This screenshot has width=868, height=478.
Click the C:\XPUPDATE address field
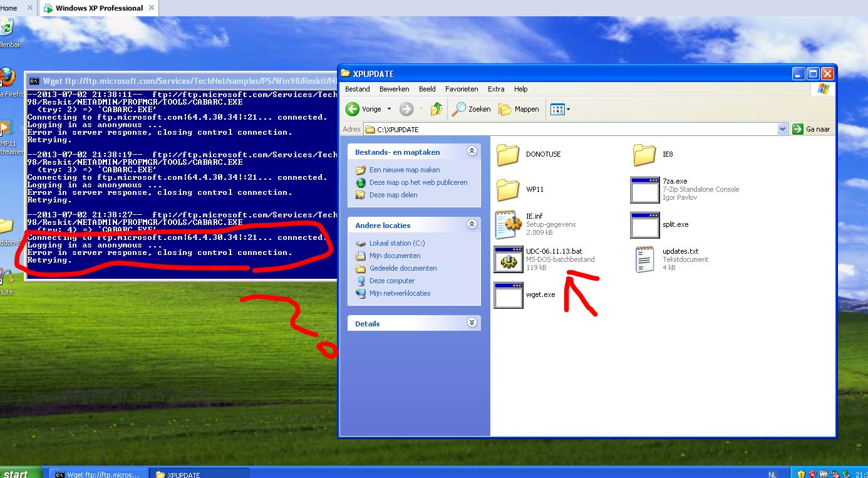tap(571, 129)
